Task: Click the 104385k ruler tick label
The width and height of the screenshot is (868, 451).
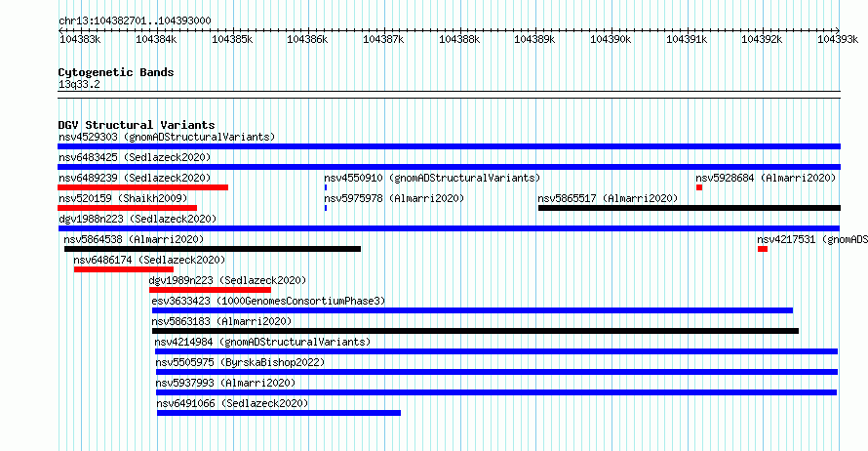Action: pyautogui.click(x=232, y=39)
